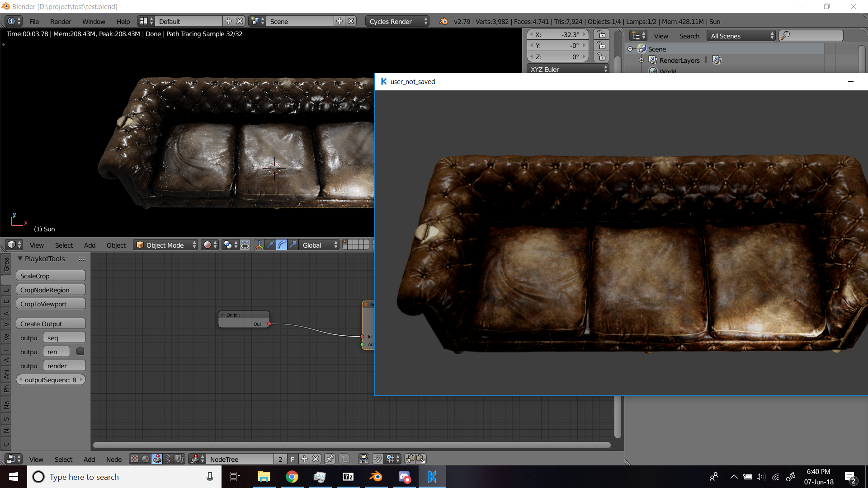The image size is (868, 488).
Task: Add a new screen layout with plus
Action: point(228,21)
